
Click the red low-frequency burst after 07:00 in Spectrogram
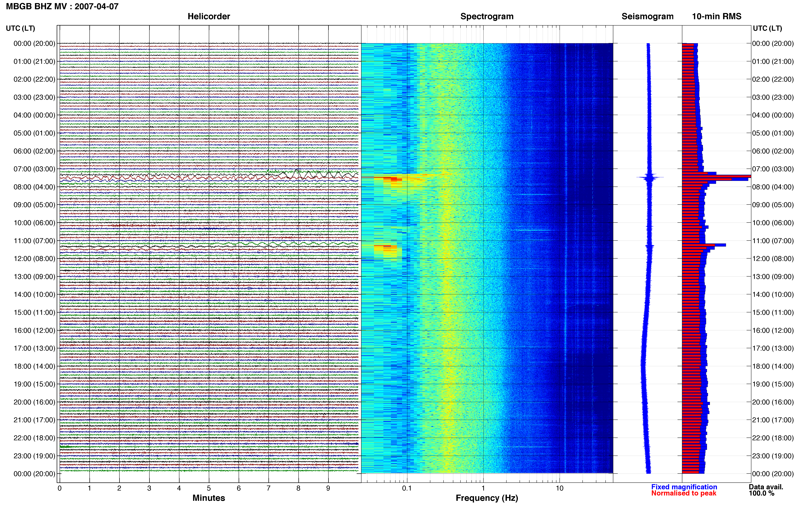point(392,179)
